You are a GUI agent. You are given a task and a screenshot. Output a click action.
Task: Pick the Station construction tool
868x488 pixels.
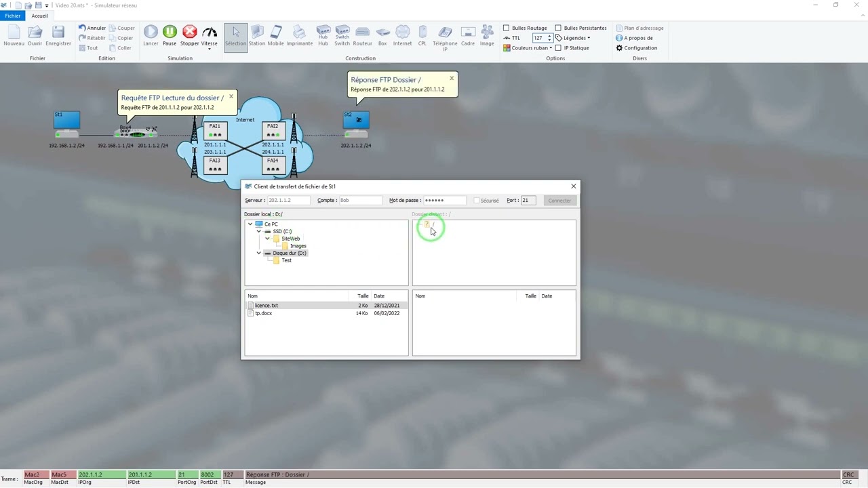pyautogui.click(x=257, y=36)
